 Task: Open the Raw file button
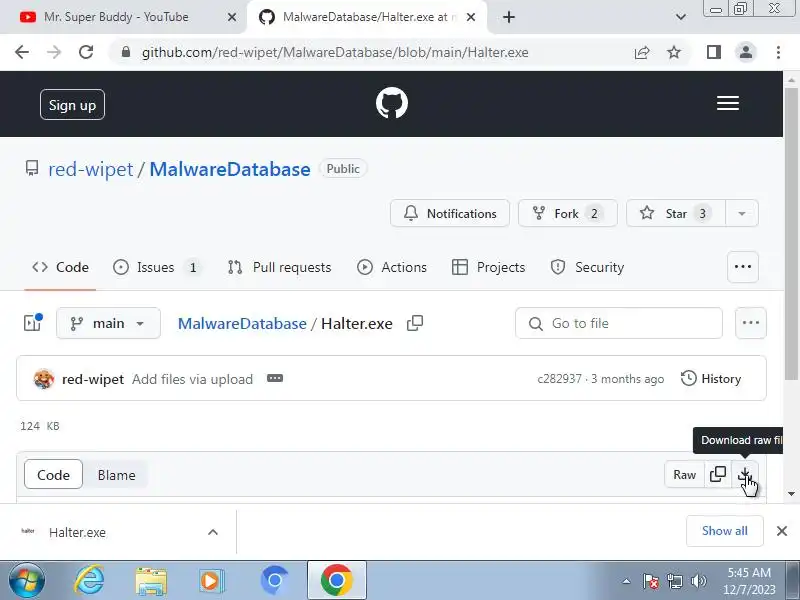pos(684,474)
